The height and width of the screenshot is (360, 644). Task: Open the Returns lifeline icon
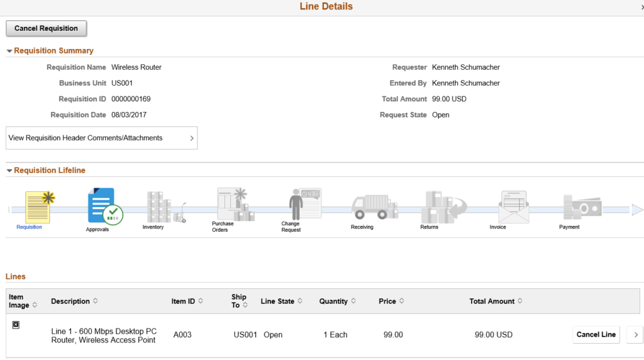443,207
